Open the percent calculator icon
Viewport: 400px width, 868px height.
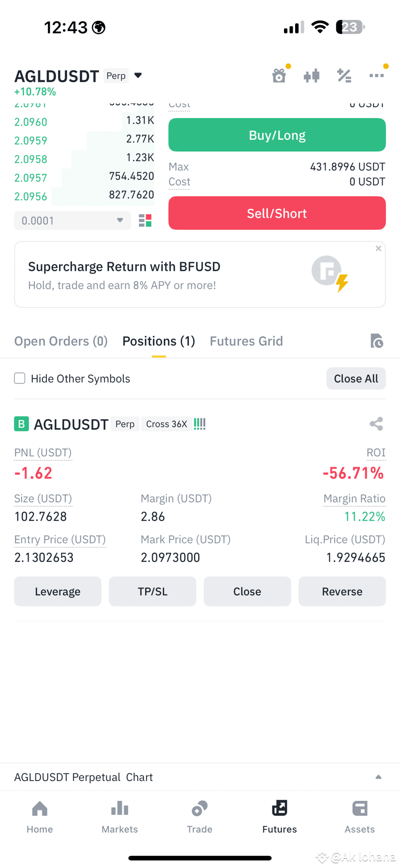pos(344,75)
